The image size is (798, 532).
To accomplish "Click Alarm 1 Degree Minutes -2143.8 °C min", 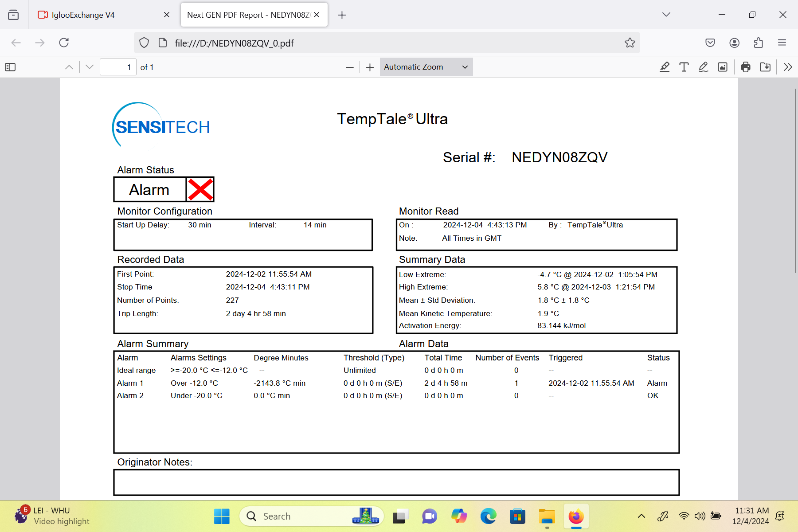I will point(280,383).
